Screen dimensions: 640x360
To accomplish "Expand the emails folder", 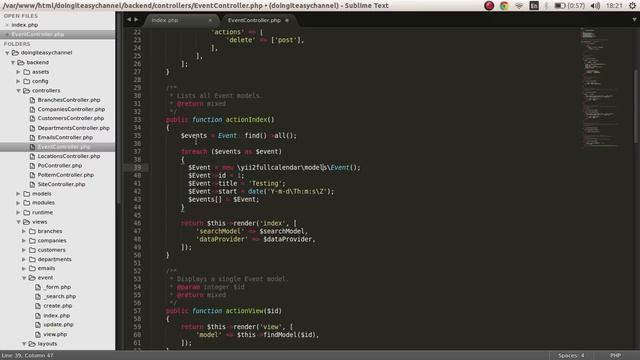I will [x=24, y=268].
